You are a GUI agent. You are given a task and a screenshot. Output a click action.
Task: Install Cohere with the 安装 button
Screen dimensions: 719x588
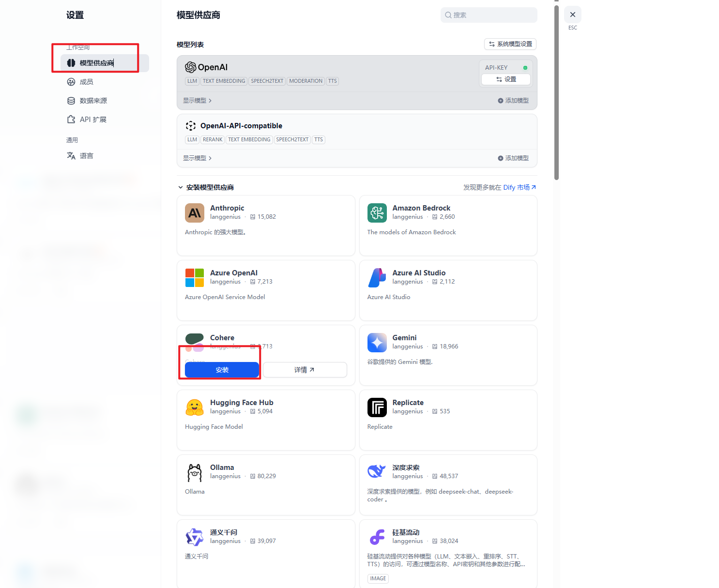(x=222, y=370)
